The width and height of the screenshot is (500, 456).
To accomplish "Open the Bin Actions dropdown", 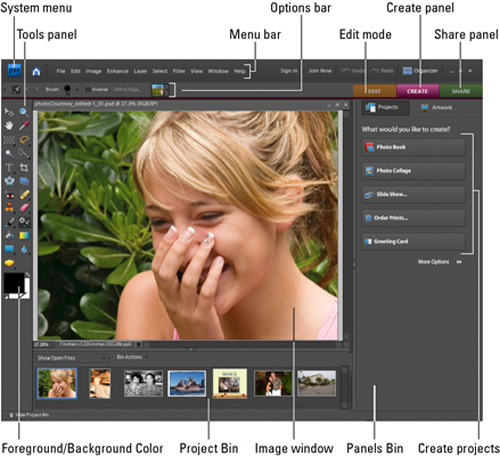I will [131, 357].
